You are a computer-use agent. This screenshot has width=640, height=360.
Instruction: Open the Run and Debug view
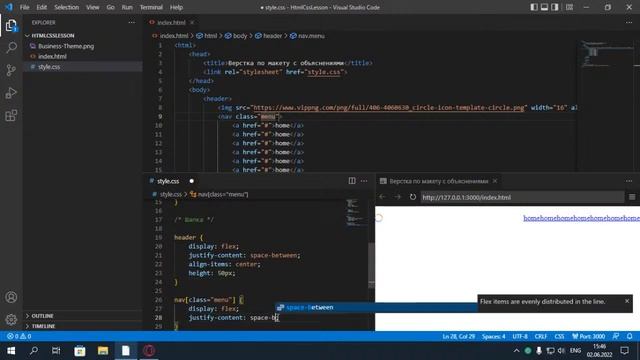pyautogui.click(x=11, y=93)
